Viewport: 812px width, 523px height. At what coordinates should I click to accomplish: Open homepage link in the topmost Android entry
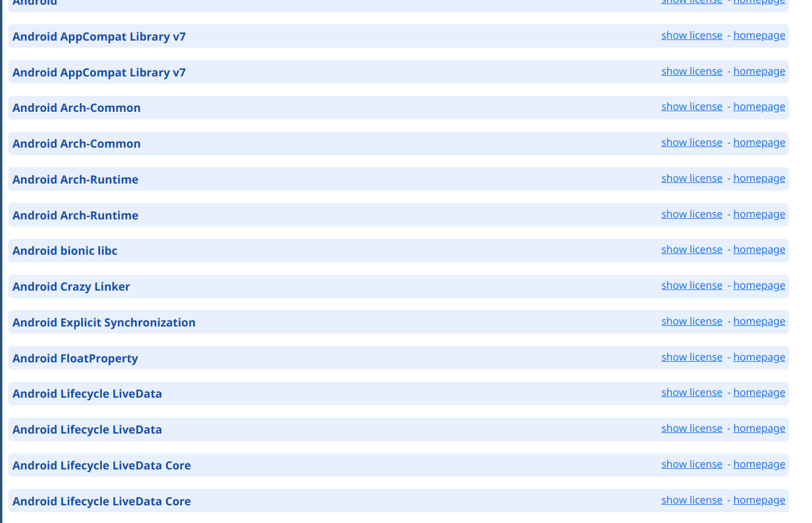click(x=759, y=2)
